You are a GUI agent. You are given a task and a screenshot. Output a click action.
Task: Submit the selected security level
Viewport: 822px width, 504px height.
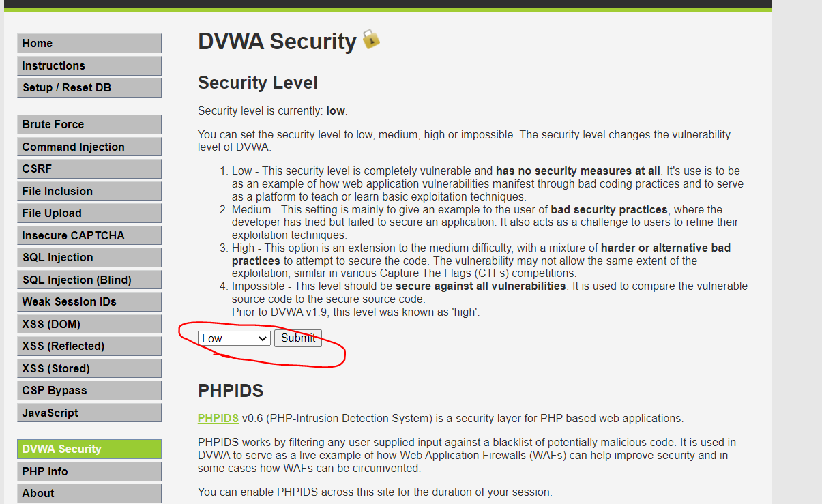coord(298,338)
